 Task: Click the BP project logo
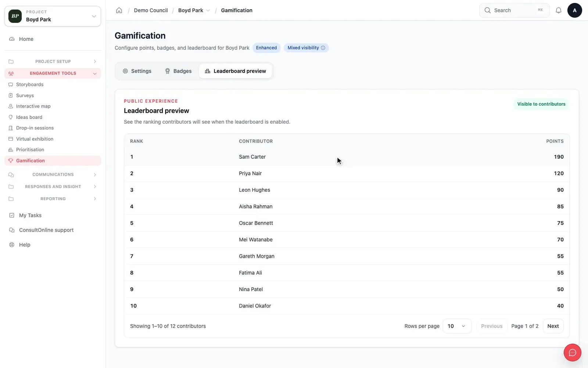tap(15, 16)
